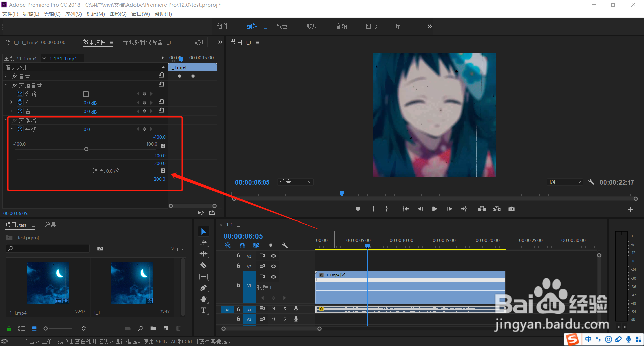644x346 pixels.
Task: Expand the Left channel property
Action: tap(11, 102)
